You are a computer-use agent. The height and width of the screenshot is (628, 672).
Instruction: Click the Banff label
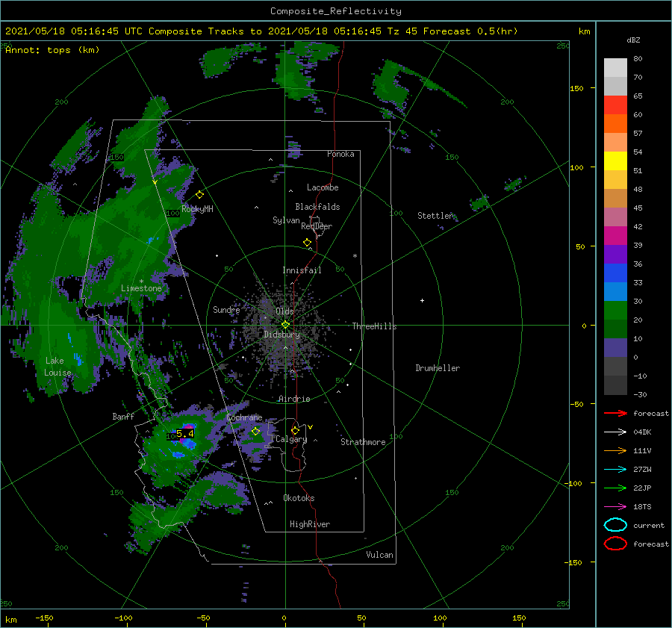pos(123,417)
